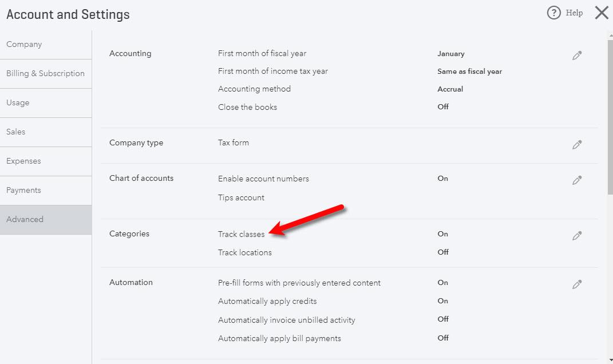Screen dimensions: 613x364
Task: Click the Accounting method Accrual value
Action: pos(450,89)
